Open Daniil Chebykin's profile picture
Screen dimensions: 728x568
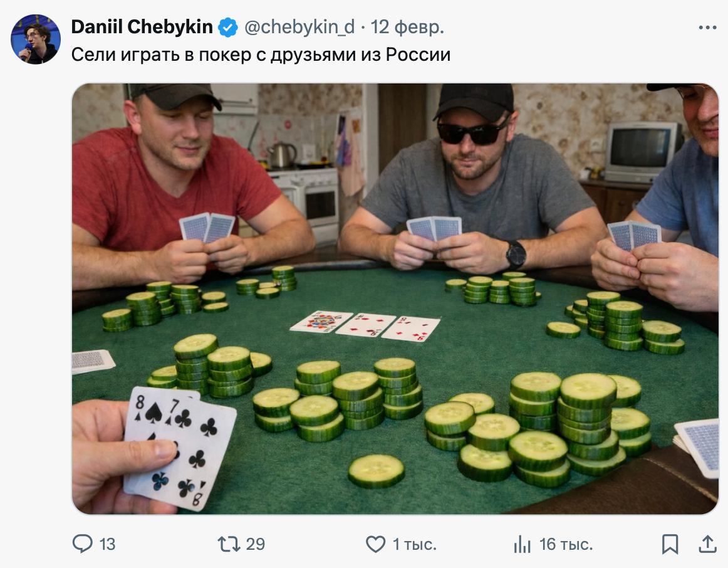tap(36, 39)
